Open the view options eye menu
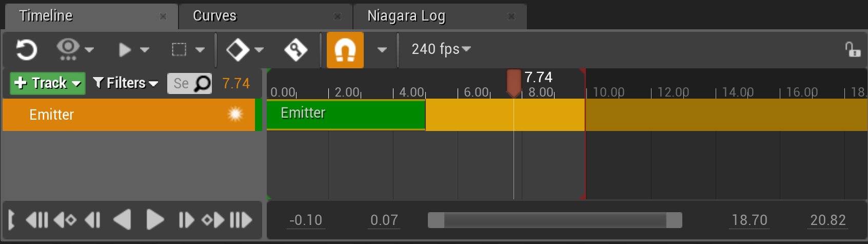 coord(75,50)
